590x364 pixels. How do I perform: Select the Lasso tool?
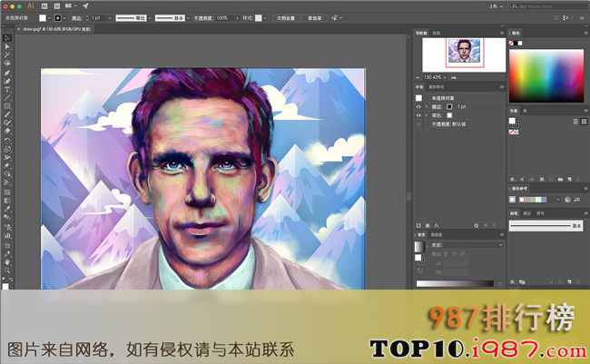click(7, 63)
